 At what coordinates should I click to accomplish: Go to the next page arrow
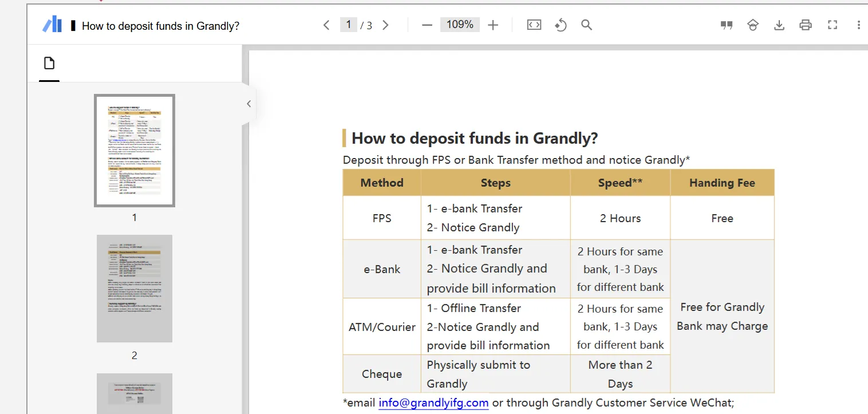[385, 25]
